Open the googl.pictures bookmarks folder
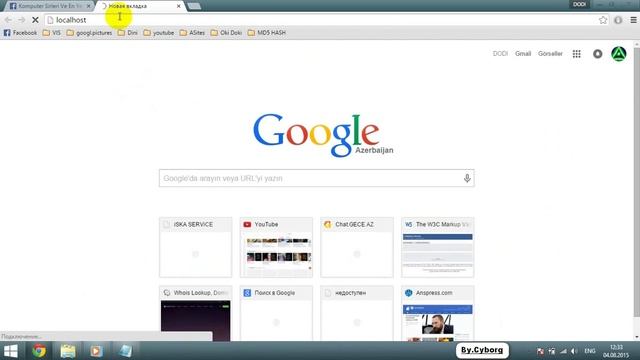The height and width of the screenshot is (360, 640). click(x=89, y=33)
